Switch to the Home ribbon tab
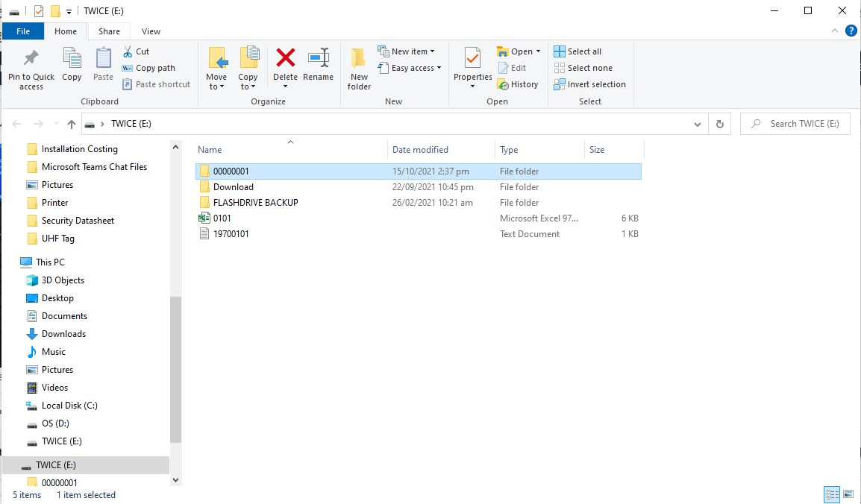This screenshot has width=861, height=504. [x=66, y=31]
